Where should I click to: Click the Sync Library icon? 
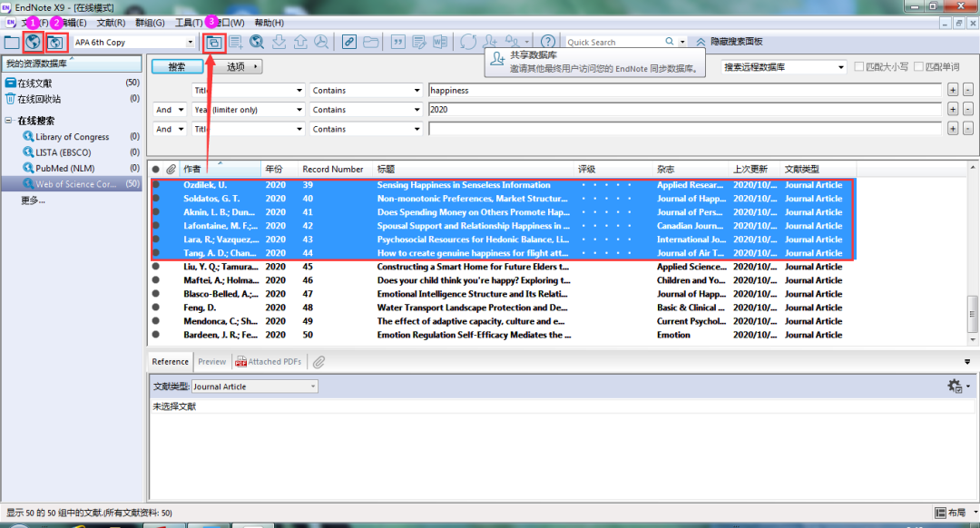[468, 42]
